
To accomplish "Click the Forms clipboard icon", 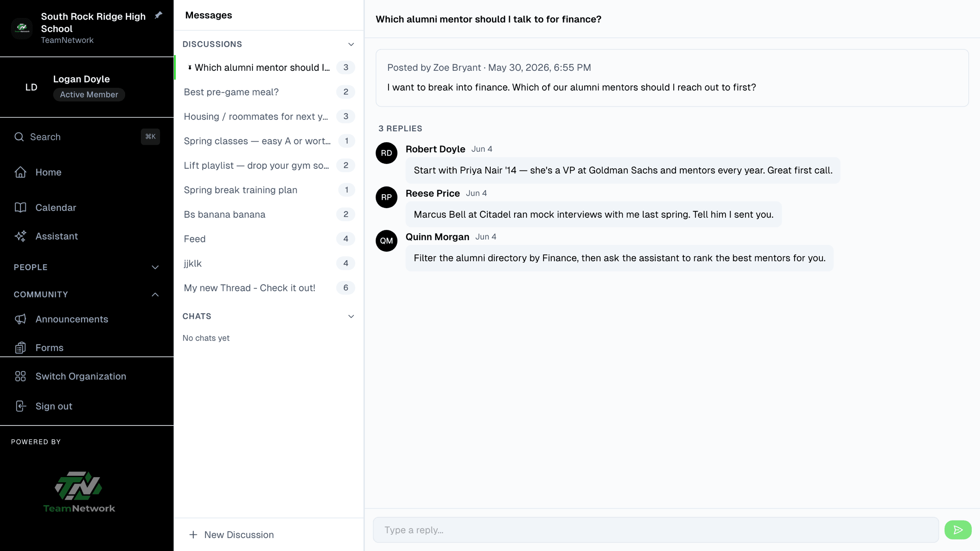I will tap(21, 348).
